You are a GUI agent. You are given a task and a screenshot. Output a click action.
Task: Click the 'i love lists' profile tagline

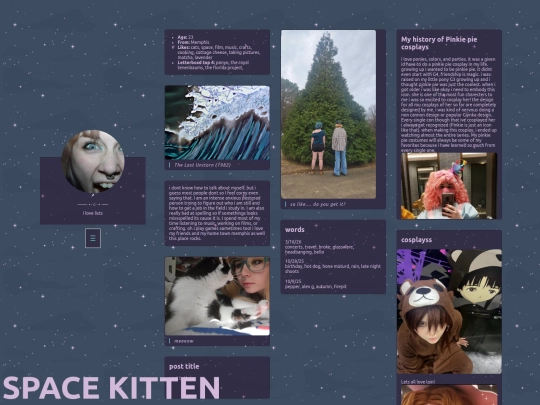(93, 213)
